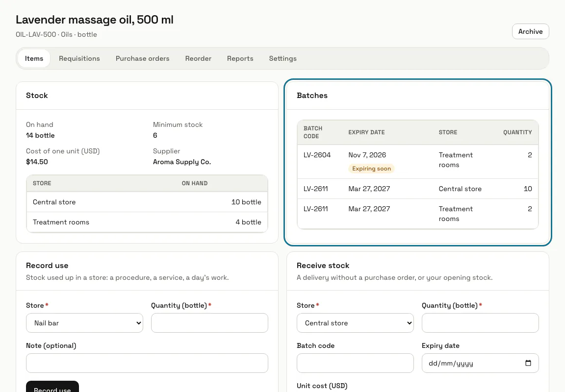
Task: Select the Treatment rooms stock row
Action: [147, 222]
